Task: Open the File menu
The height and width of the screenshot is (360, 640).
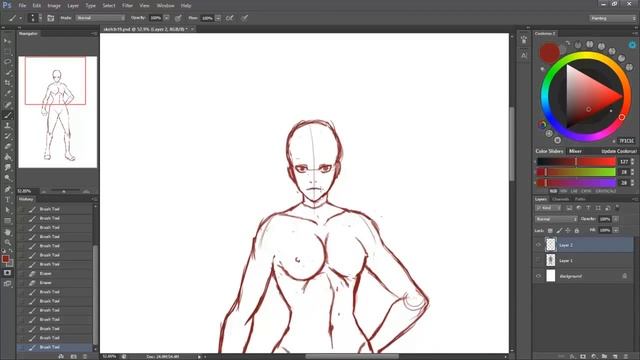Action: (22, 6)
